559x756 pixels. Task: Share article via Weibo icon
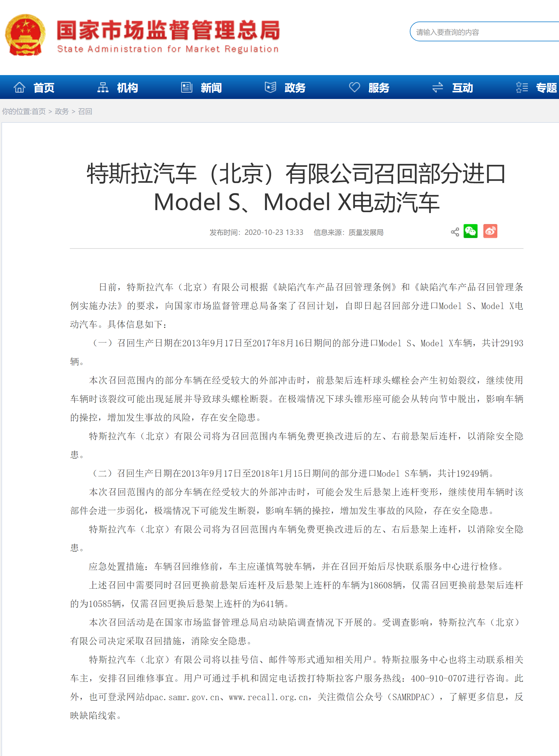pos(490,231)
